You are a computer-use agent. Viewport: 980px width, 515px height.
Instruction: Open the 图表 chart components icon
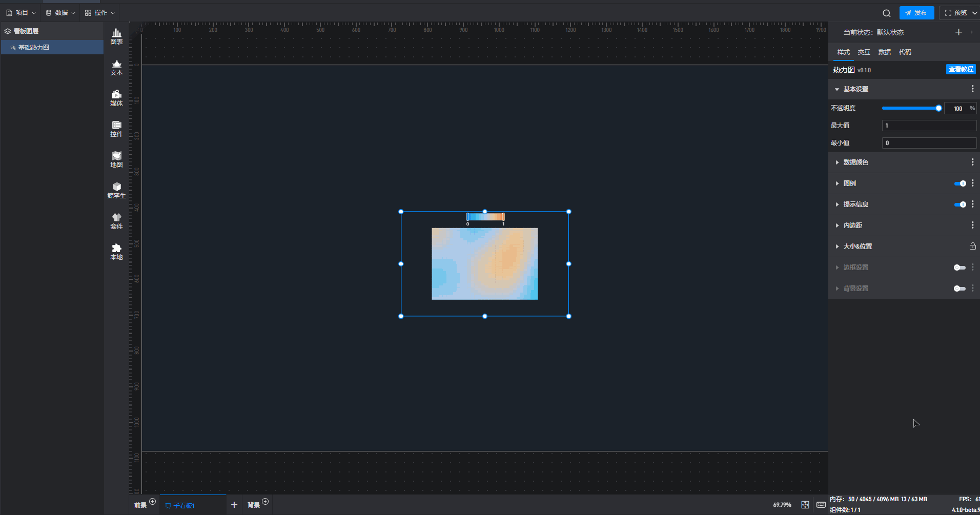point(116,36)
